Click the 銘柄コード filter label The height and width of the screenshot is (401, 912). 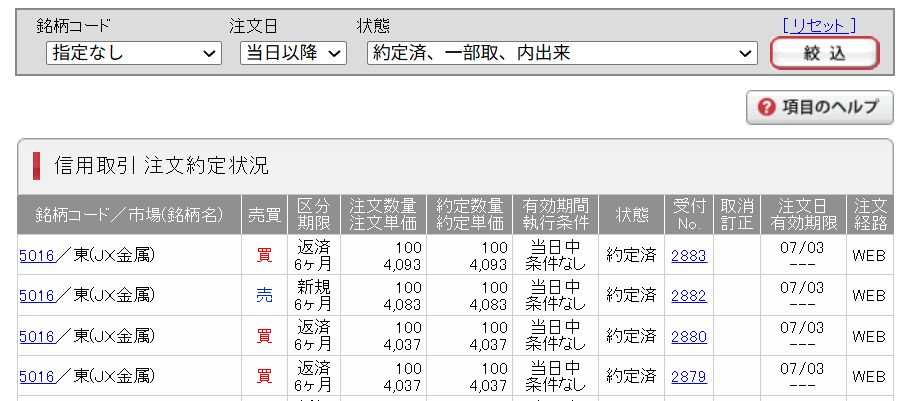[73, 26]
